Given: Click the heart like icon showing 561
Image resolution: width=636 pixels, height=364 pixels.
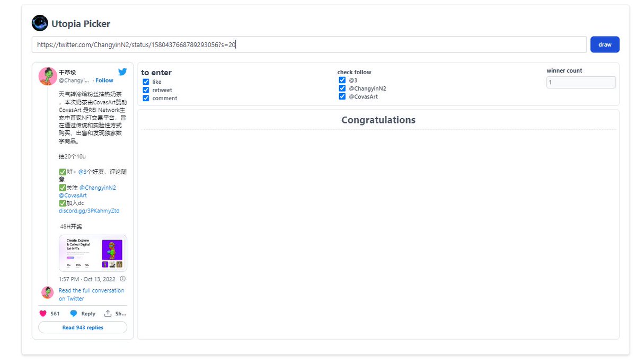Looking at the screenshot, I should point(43,313).
